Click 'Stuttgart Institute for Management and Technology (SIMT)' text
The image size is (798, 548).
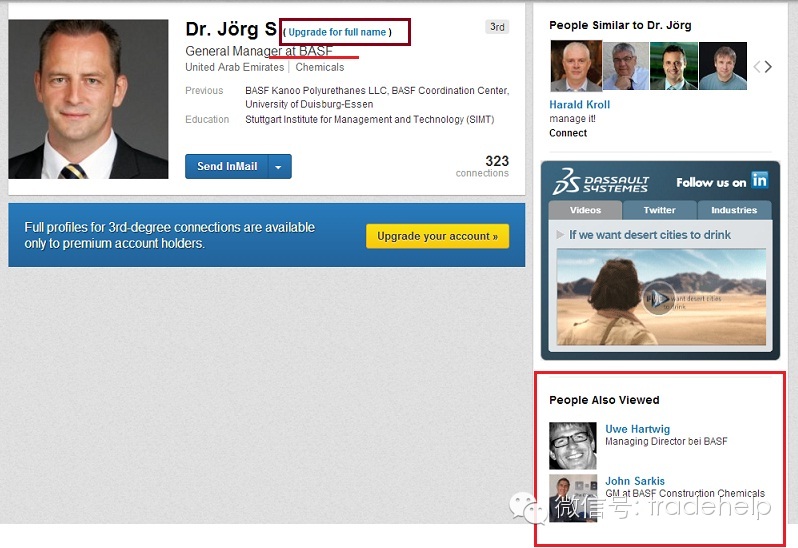pyautogui.click(x=369, y=120)
